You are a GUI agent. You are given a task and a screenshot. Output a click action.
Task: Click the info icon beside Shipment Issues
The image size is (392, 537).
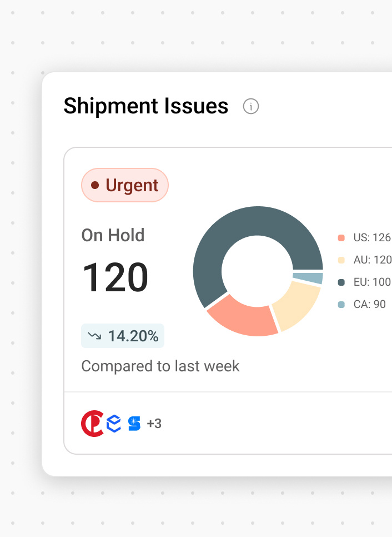pyautogui.click(x=251, y=106)
